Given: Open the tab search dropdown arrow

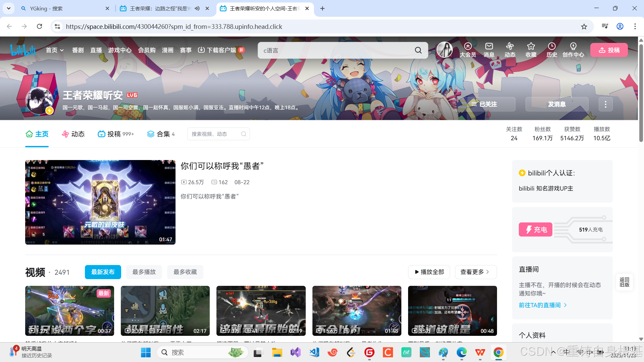Looking at the screenshot, I should tap(8, 8).
